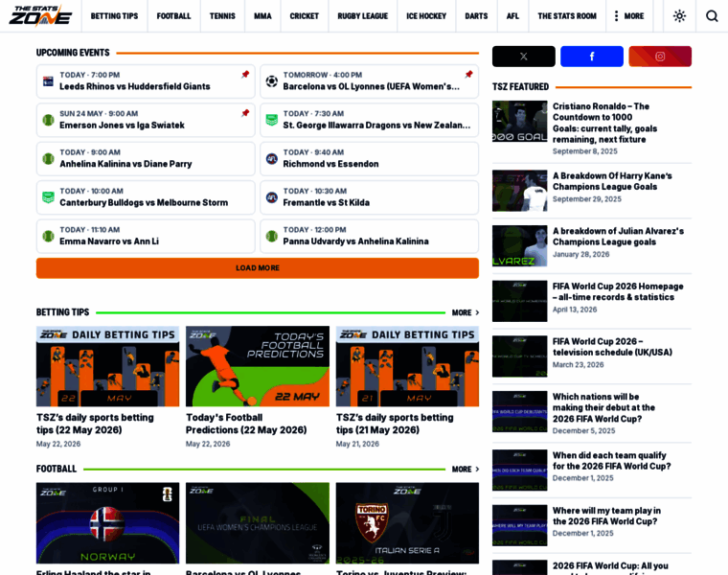The width and height of the screenshot is (728, 575).
Task: Unpin the Emerson Jones vs Iga Swiatek event
Action: point(245,113)
